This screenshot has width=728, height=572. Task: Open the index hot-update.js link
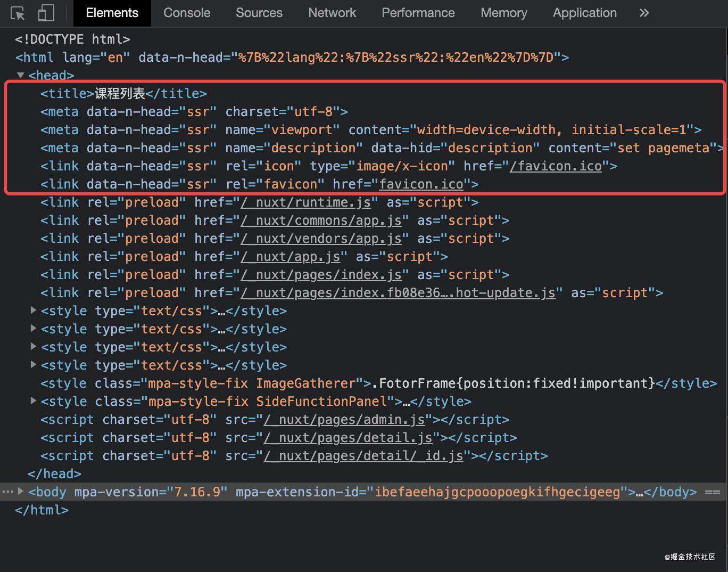398,293
